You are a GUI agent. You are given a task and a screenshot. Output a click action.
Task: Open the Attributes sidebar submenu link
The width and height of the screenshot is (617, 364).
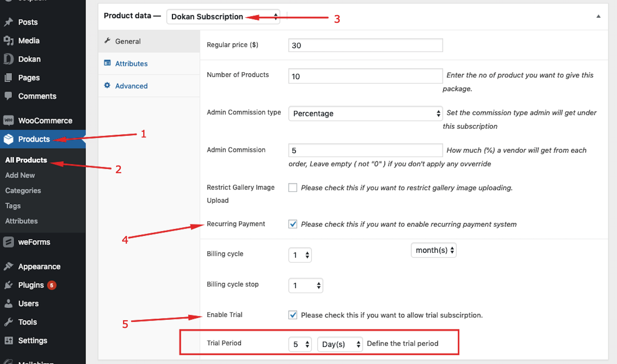(21, 221)
